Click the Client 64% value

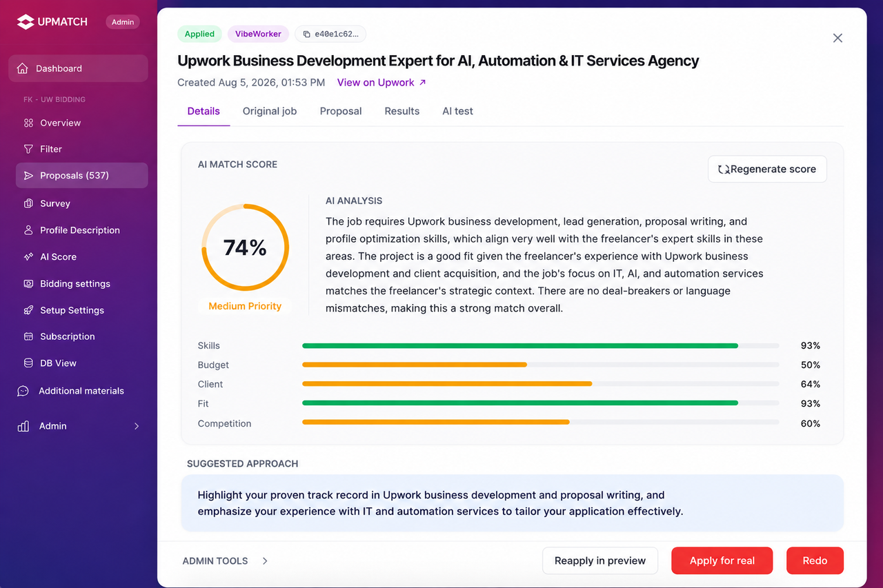click(x=811, y=384)
